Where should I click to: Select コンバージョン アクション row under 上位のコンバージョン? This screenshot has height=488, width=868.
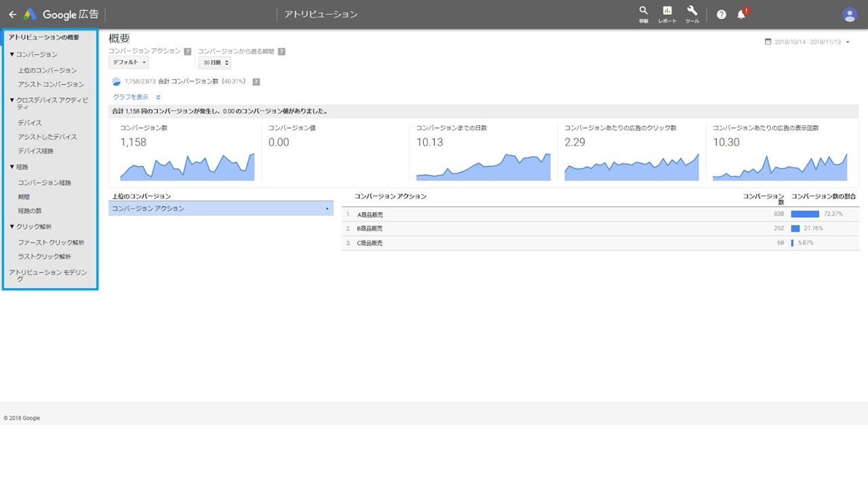point(221,209)
